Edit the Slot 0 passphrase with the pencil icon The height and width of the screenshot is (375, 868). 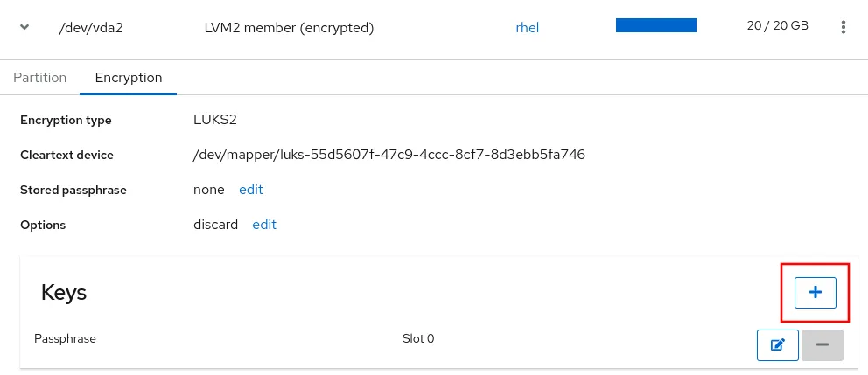click(777, 345)
